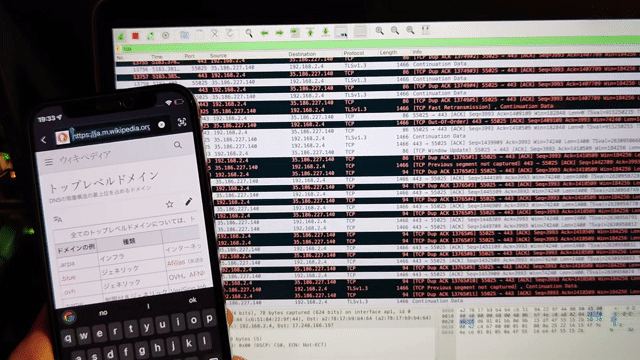Sort by the Port column header

(189, 56)
